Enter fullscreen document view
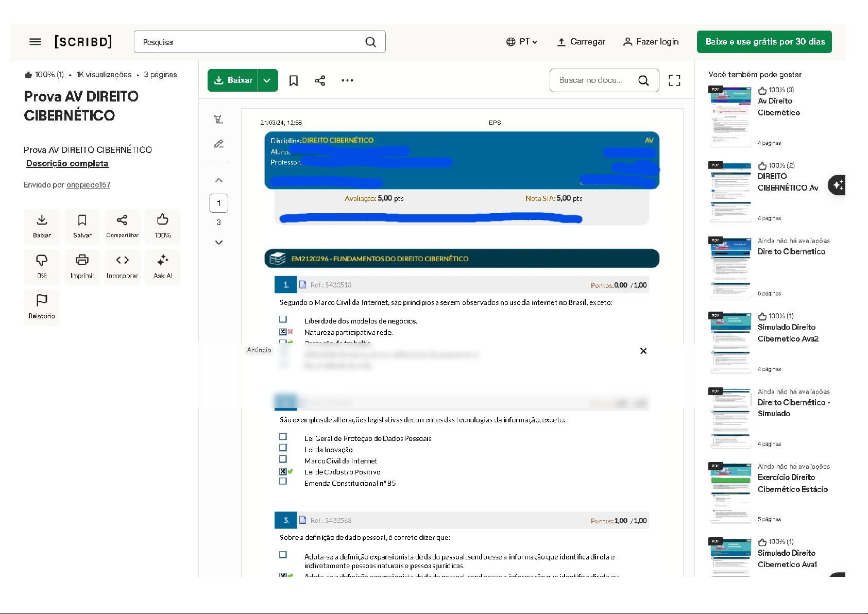Screen dimensions: 868x614 (674, 80)
